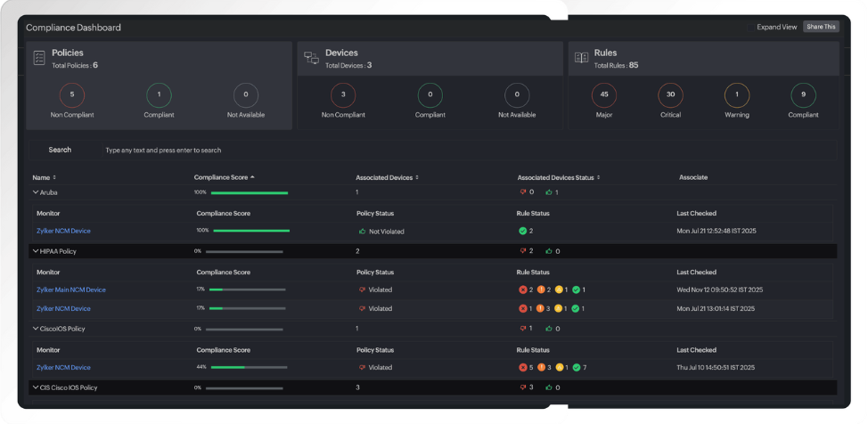The width and height of the screenshot is (868, 424).
Task: Click the search text input field
Action: click(x=469, y=150)
